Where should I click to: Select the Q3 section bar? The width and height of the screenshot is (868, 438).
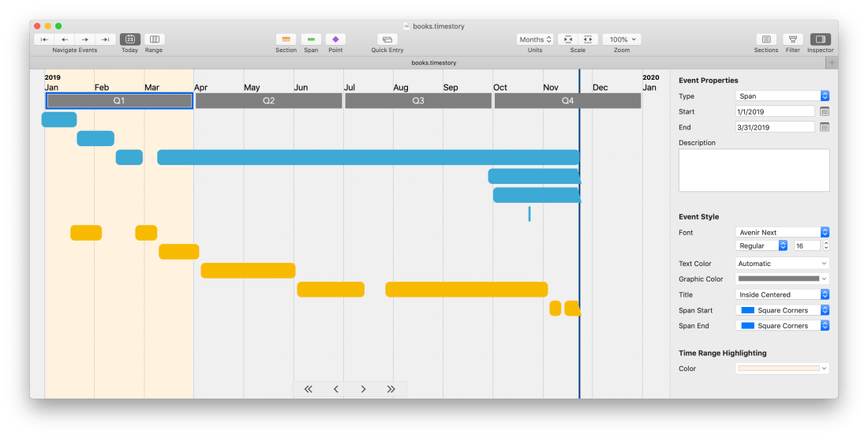pyautogui.click(x=418, y=101)
